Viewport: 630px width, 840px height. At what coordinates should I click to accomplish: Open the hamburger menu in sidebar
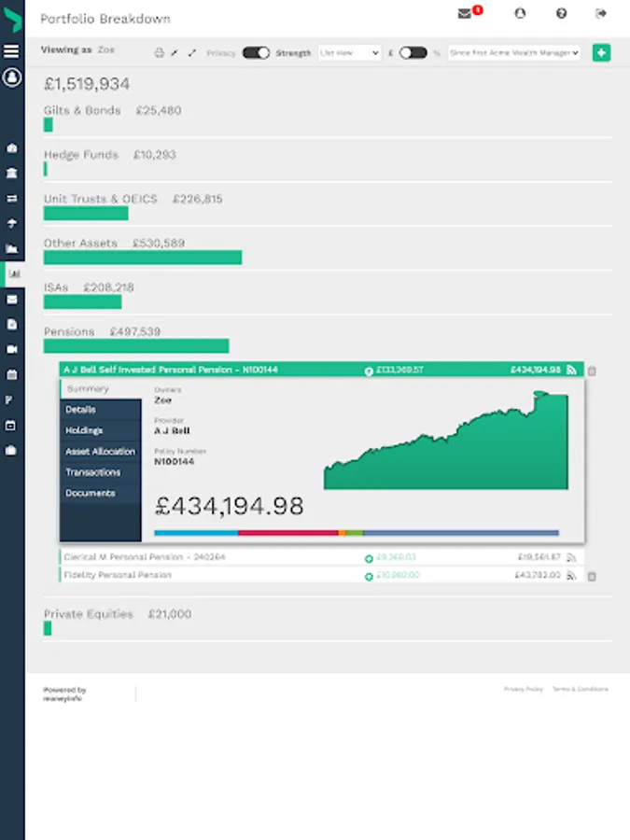[11, 51]
